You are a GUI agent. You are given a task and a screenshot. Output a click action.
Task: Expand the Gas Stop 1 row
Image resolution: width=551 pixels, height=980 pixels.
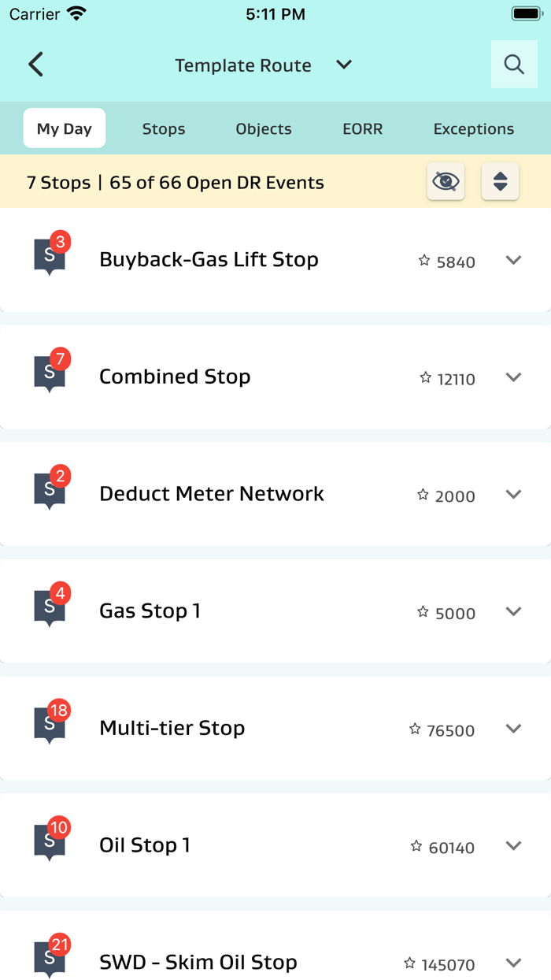(x=513, y=611)
